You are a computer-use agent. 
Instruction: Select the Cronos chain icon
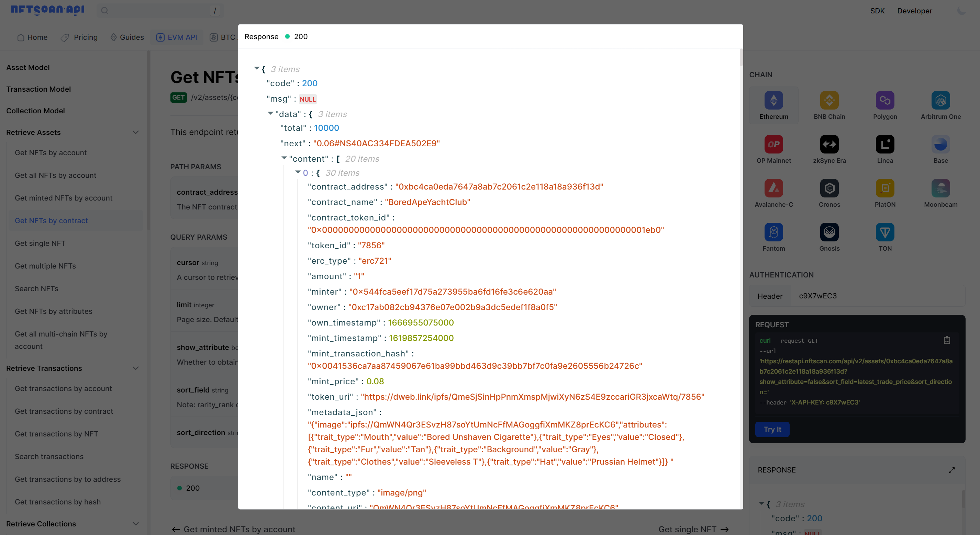(829, 188)
